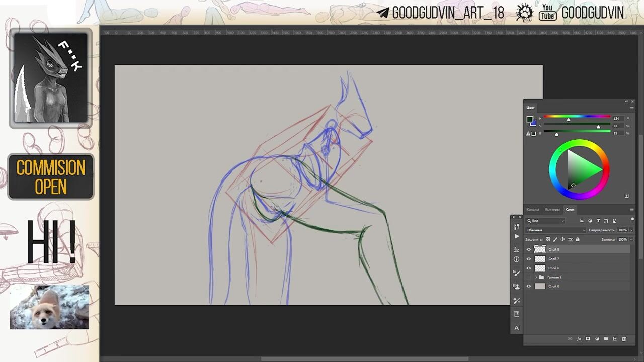The height and width of the screenshot is (362, 644).
Task: Click the opacity 100% value field
Action: tap(622, 230)
